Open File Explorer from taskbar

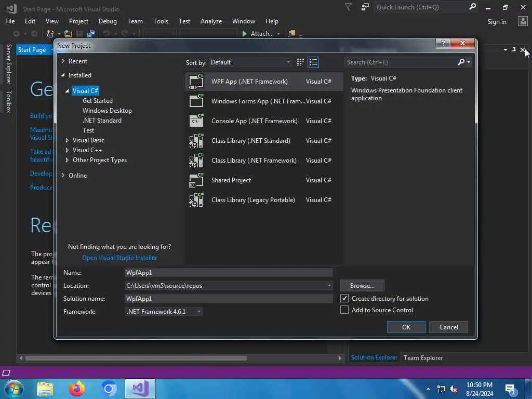[45, 389]
